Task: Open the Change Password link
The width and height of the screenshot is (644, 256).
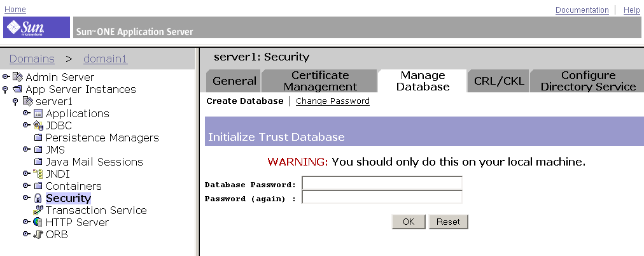Action: pyautogui.click(x=333, y=101)
